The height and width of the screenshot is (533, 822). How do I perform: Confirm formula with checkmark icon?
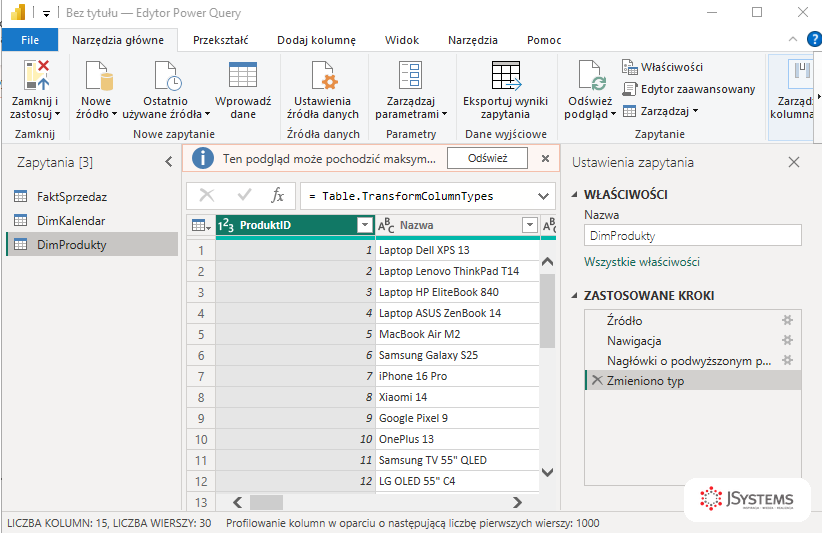pos(244,195)
